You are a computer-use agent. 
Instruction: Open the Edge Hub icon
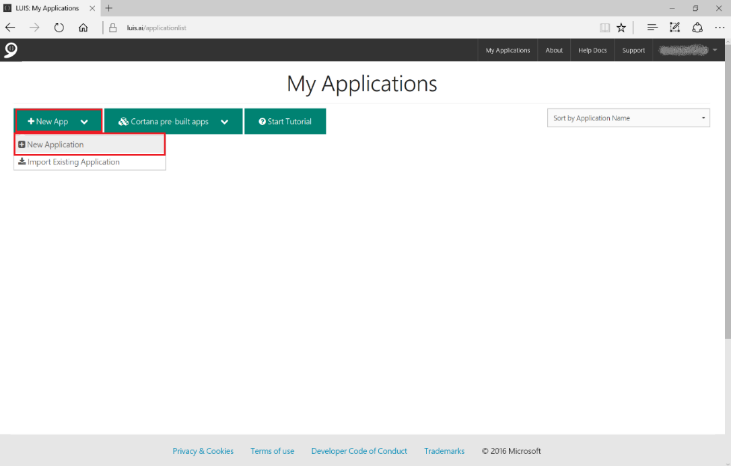[x=652, y=28]
